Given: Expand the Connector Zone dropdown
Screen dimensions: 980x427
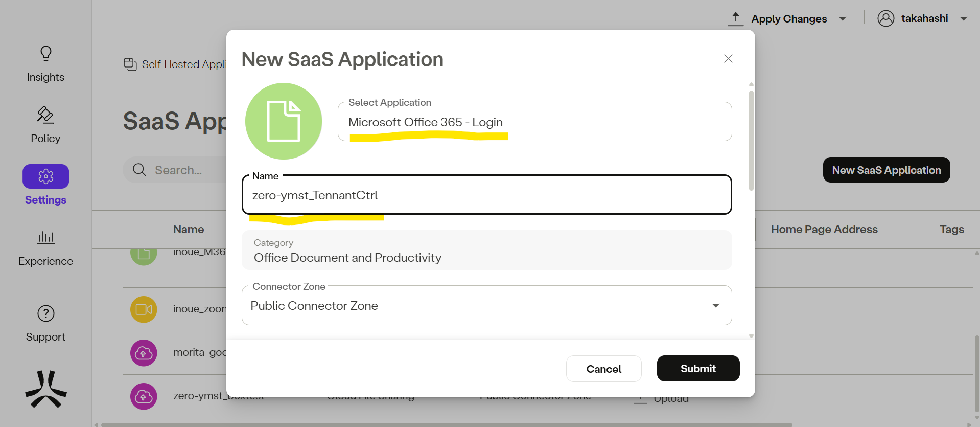Looking at the screenshot, I should coord(715,306).
